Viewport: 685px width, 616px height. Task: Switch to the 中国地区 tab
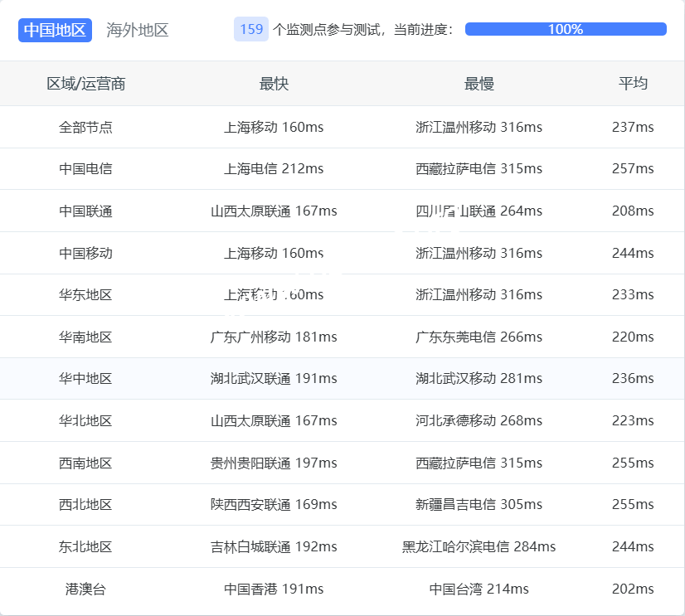[x=55, y=30]
